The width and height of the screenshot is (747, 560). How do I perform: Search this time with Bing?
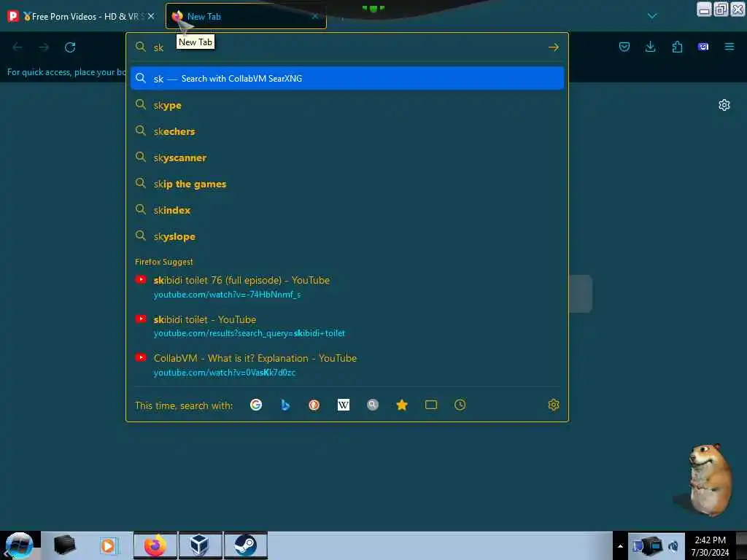pos(285,405)
